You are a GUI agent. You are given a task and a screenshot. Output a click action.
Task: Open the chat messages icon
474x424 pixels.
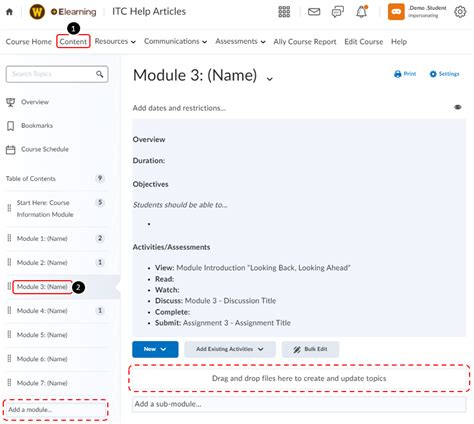[x=337, y=12]
